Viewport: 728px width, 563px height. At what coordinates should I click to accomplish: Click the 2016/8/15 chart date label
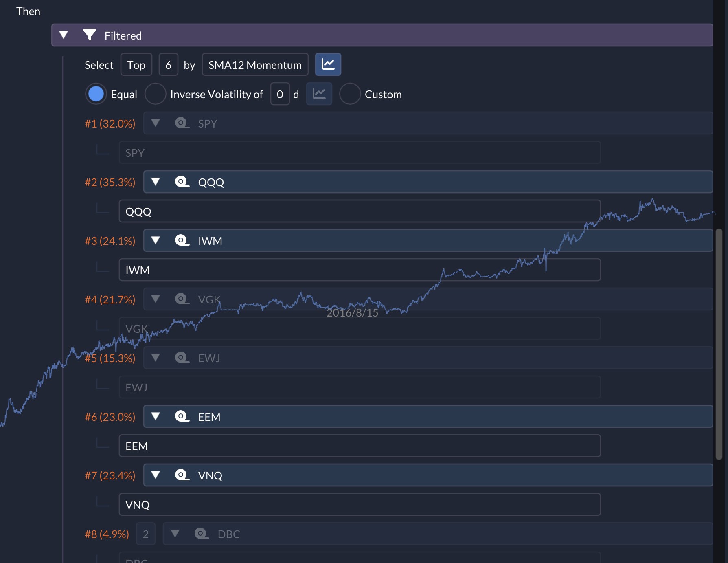tap(353, 313)
